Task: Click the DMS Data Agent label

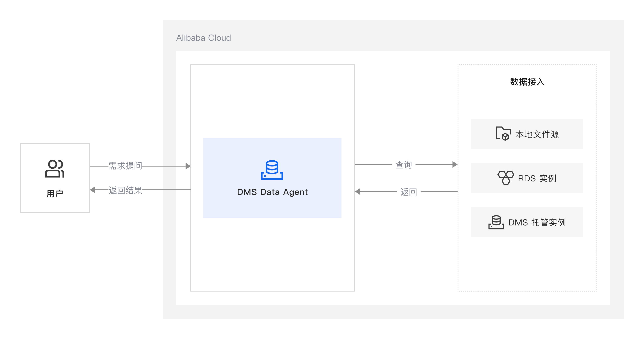Action: [272, 192]
